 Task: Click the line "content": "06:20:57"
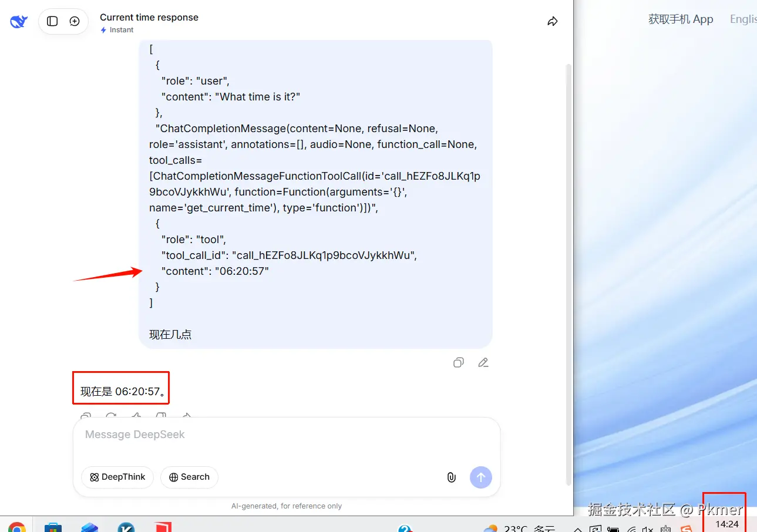(215, 271)
